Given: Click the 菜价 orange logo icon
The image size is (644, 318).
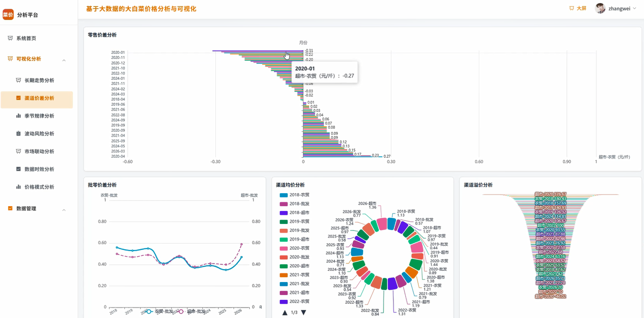Looking at the screenshot, I should pyautogui.click(x=8, y=14).
